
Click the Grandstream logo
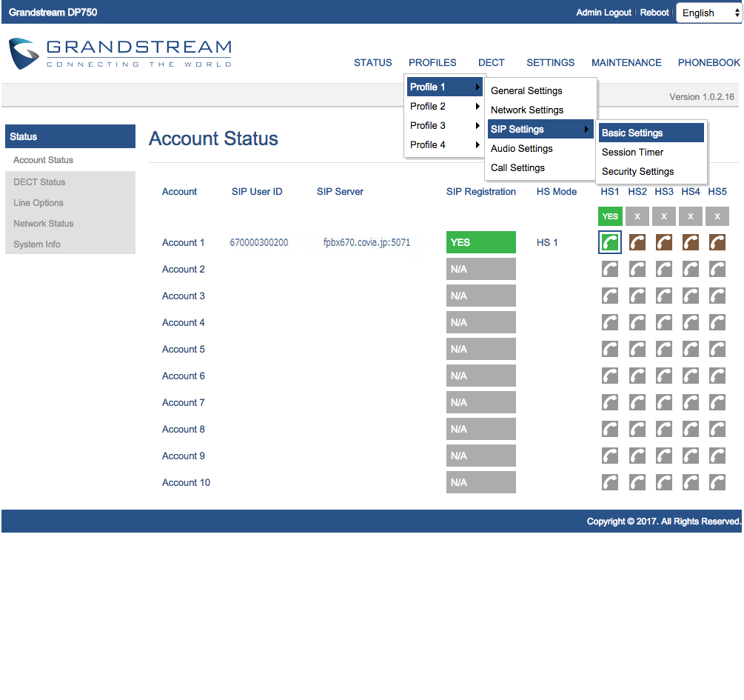[120, 53]
